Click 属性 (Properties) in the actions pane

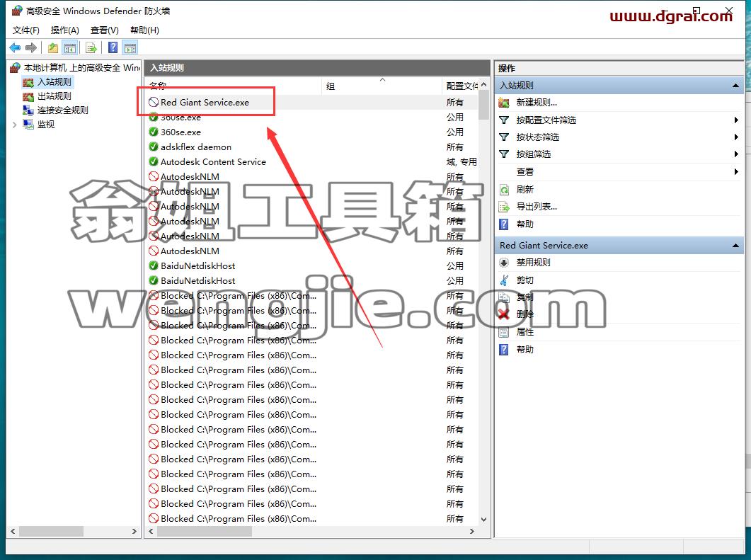(525, 332)
